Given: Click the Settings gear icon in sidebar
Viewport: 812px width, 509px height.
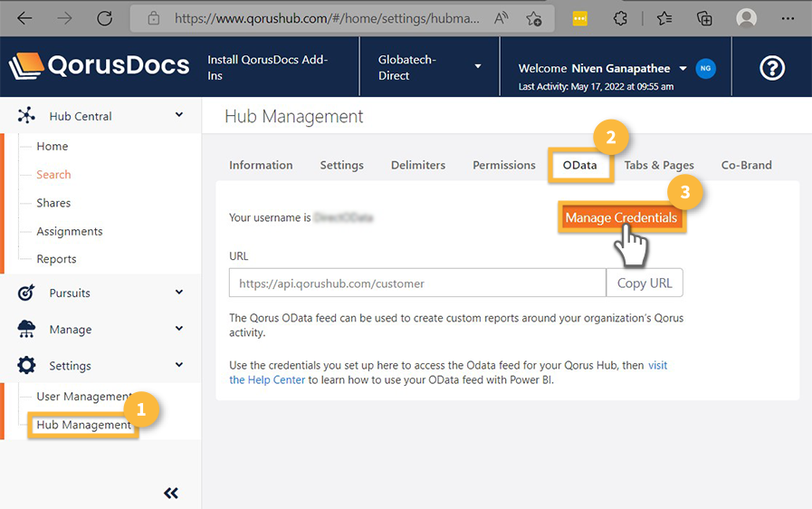Looking at the screenshot, I should pyautogui.click(x=26, y=365).
